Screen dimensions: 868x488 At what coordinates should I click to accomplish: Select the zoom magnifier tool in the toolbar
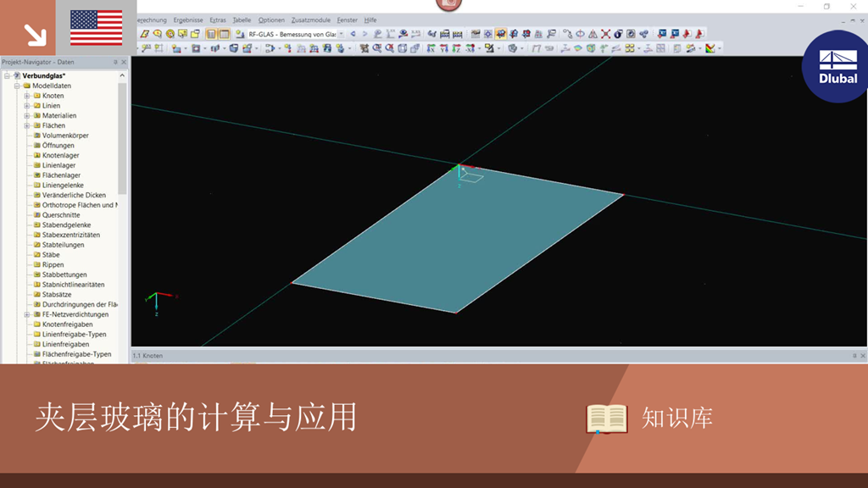pyautogui.click(x=376, y=49)
